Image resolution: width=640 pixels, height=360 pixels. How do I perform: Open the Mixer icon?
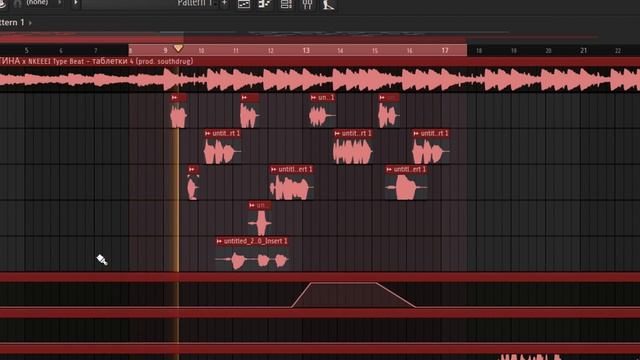coord(307,4)
